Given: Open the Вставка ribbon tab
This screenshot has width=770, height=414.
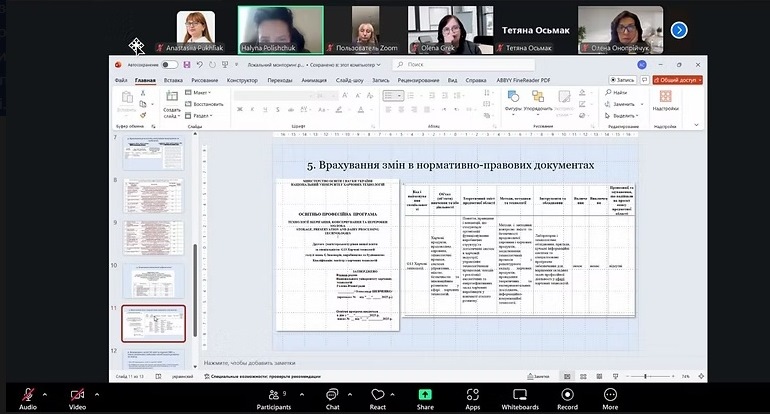Looking at the screenshot, I should tap(173, 80).
